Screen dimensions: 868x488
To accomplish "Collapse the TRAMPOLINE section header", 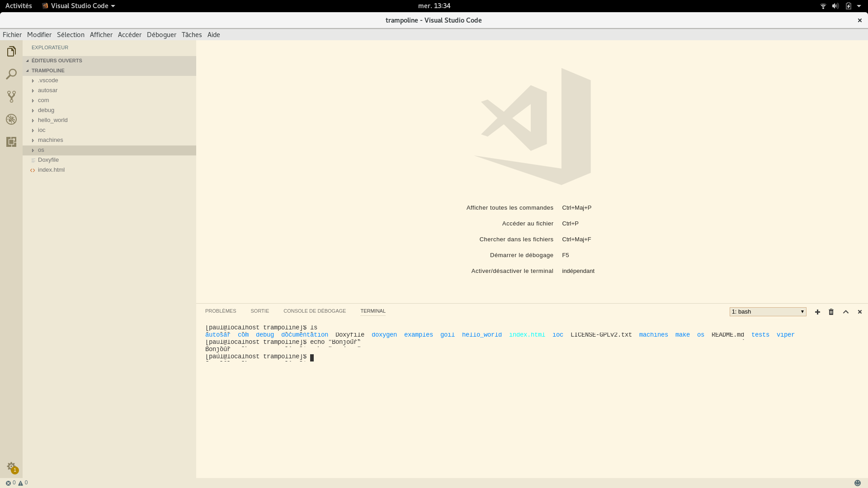I will pos(48,70).
